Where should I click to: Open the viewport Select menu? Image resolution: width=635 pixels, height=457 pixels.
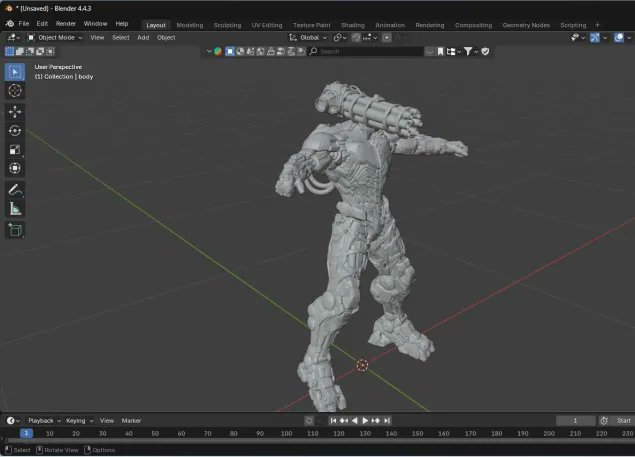121,38
